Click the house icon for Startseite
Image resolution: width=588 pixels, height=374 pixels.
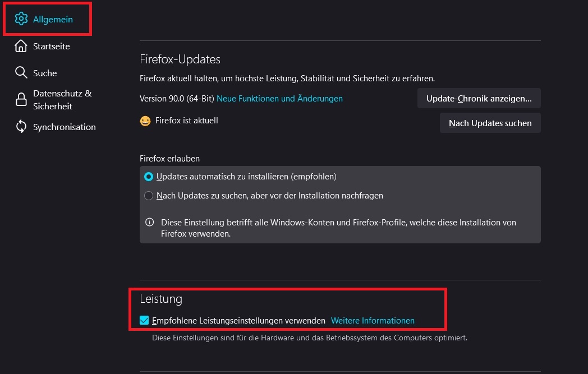21,46
